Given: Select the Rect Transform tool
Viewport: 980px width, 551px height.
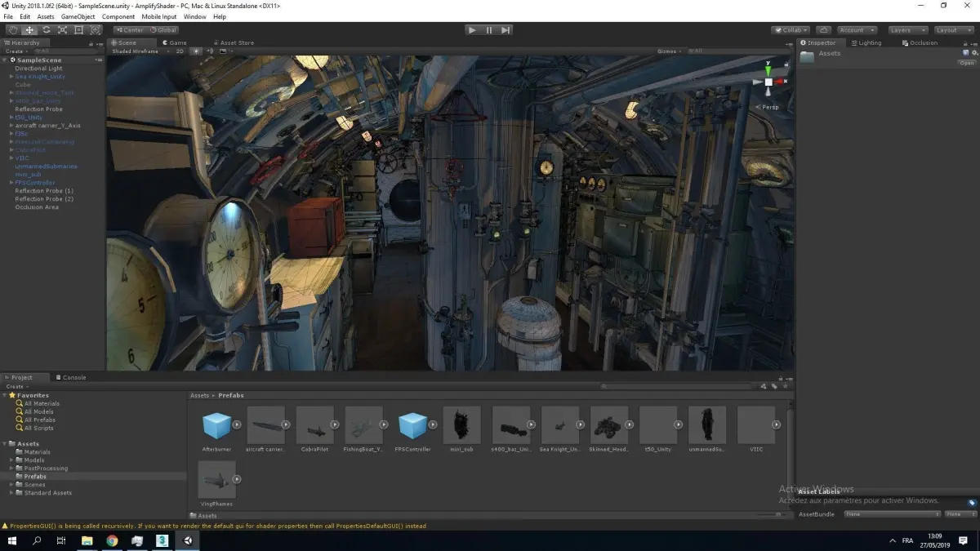Looking at the screenshot, I should [78, 30].
